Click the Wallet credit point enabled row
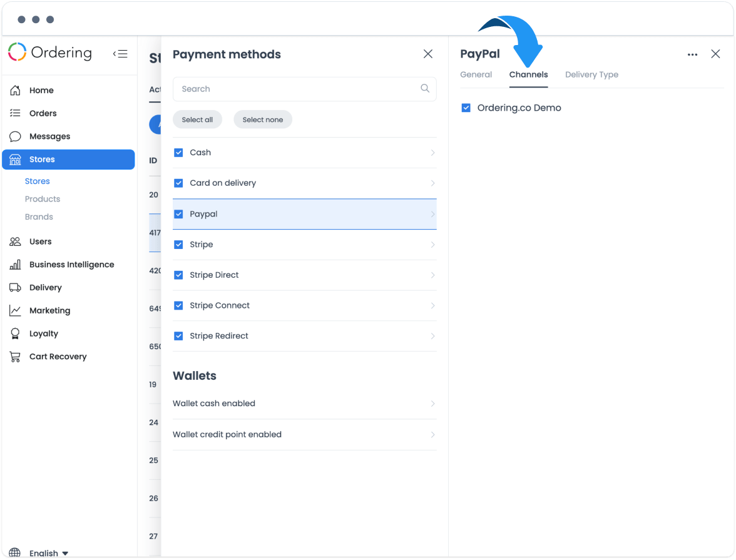Viewport: 736px width, 560px height. coord(305,435)
